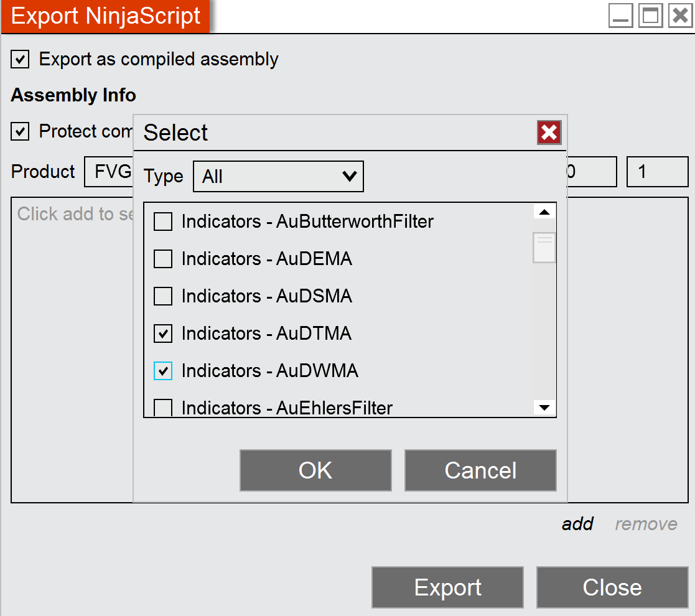This screenshot has width=695, height=616.
Task: Confirm selection with OK button
Action: pos(315,470)
